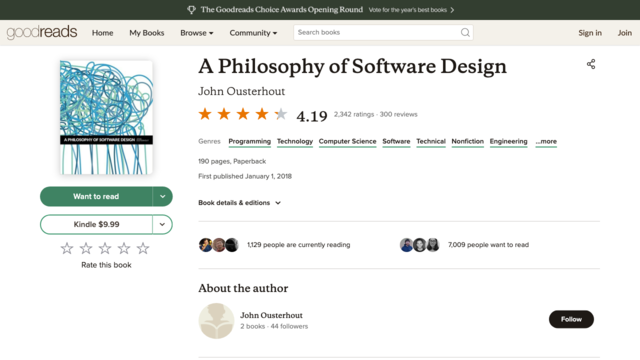Open Goodreads Choice Awards Opening Round banner

282,10
